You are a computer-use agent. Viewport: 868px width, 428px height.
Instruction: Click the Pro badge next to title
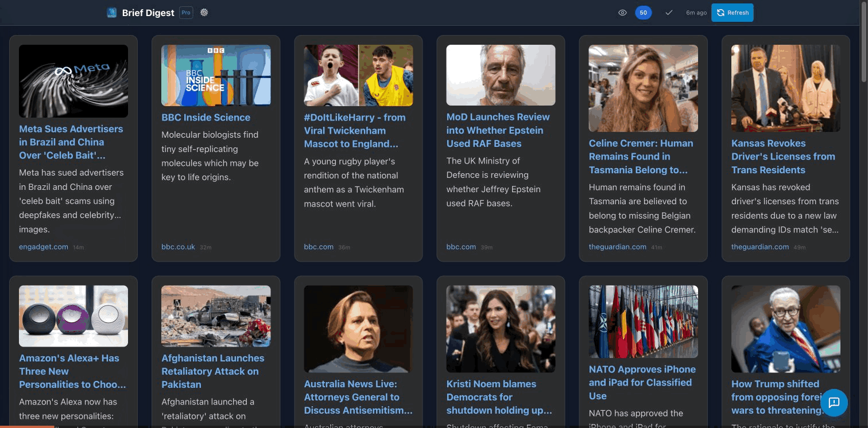tap(186, 13)
